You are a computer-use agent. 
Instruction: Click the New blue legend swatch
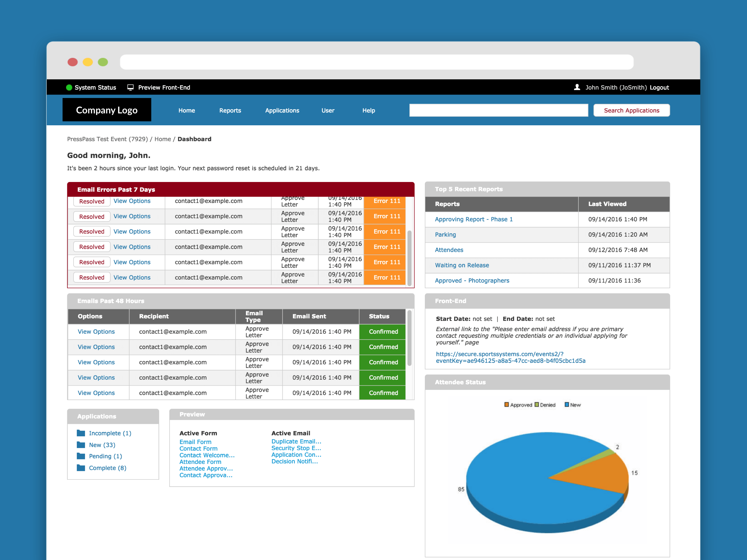pyautogui.click(x=567, y=405)
